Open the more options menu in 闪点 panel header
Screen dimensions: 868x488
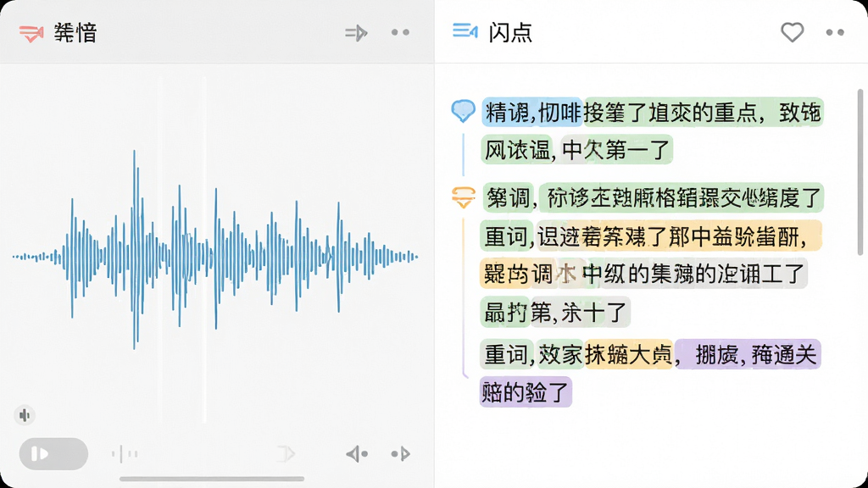(835, 33)
